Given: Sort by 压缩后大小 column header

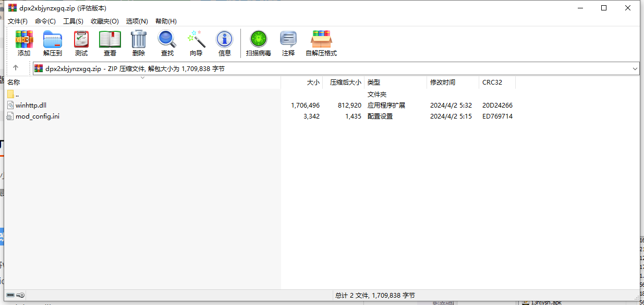Looking at the screenshot, I should coord(344,82).
